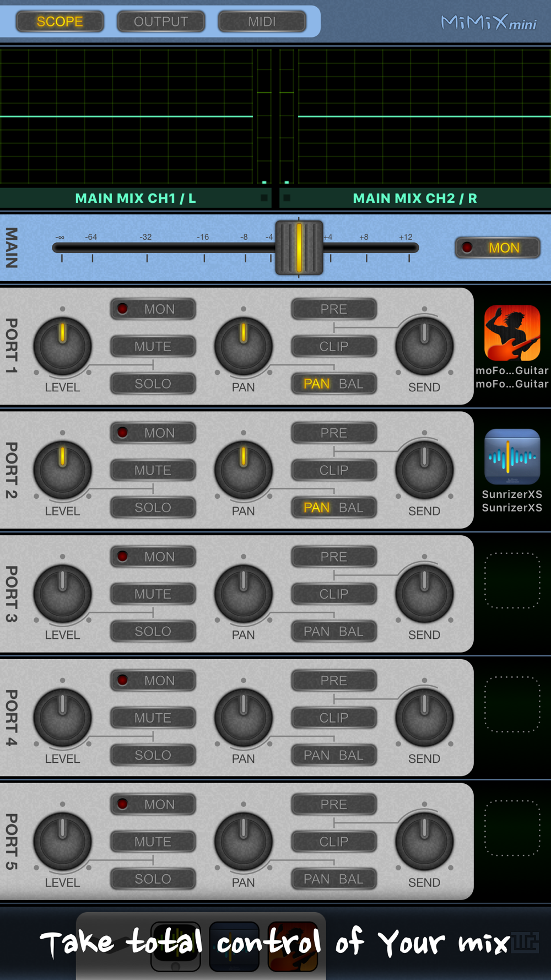Solo Port 1
This screenshot has width=551, height=980.
point(153,384)
